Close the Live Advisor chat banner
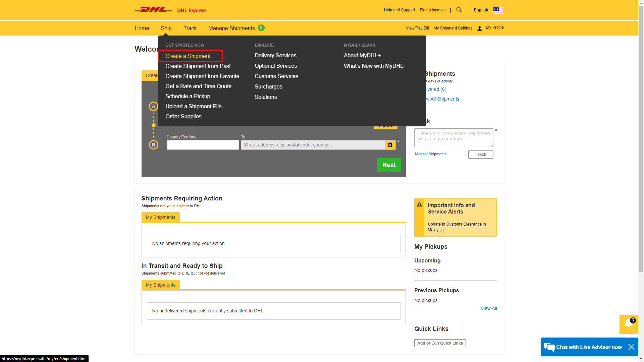Image resolution: width=644 pixels, height=362 pixels. pos(631,347)
